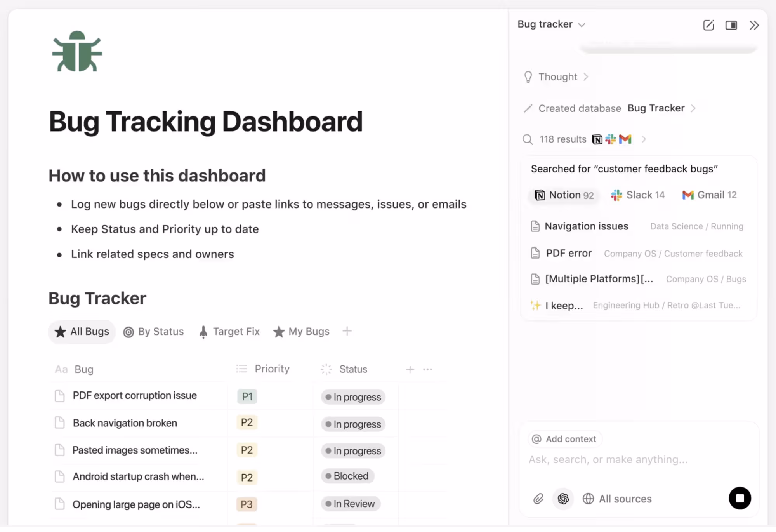Open a new chat with the compose icon
This screenshot has height=532, width=776.
(708, 25)
